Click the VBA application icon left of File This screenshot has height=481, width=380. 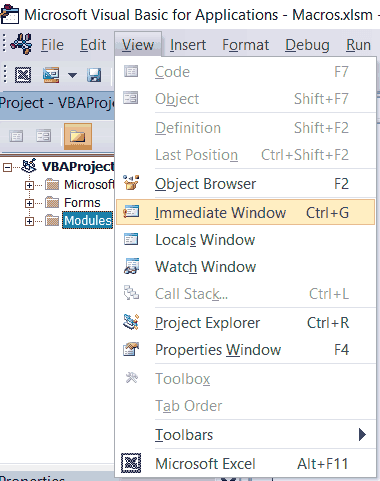click(21, 44)
